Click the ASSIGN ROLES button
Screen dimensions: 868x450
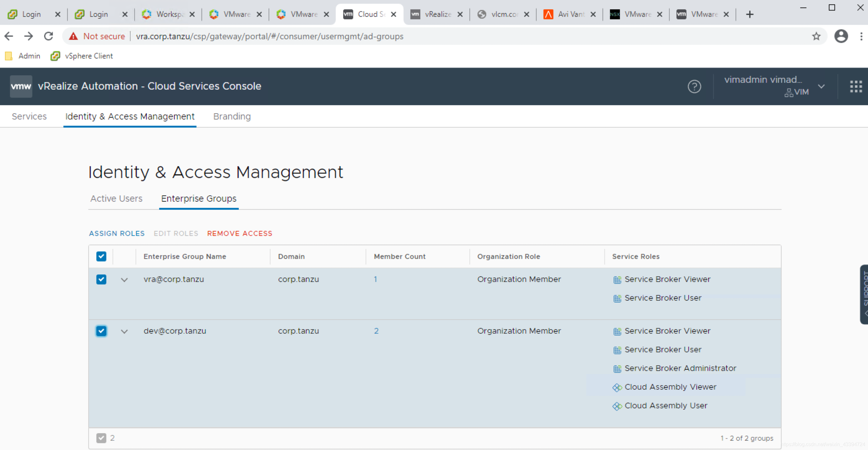(x=117, y=233)
